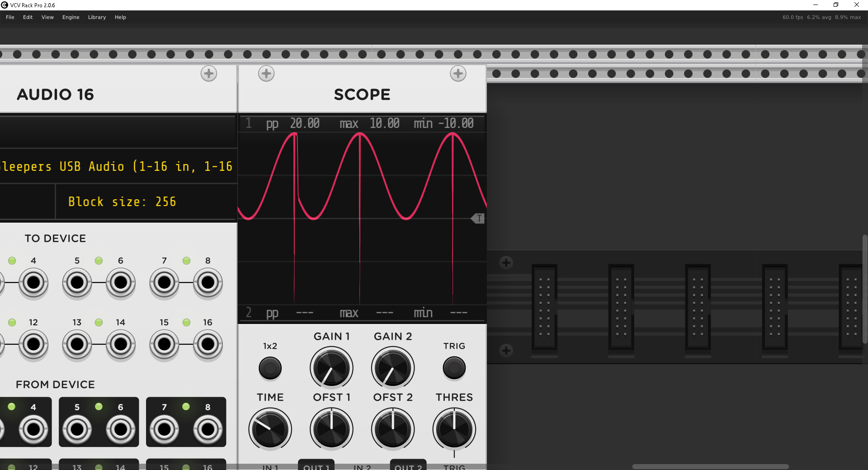Click the OFST 1 knob
This screenshot has width=868, height=470.
click(331, 429)
